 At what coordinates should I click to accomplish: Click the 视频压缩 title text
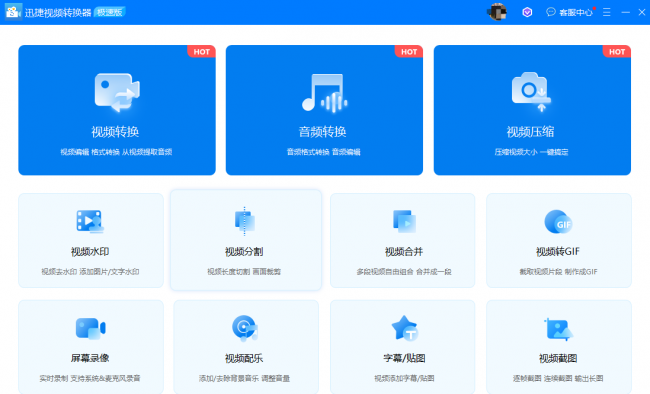click(530, 132)
